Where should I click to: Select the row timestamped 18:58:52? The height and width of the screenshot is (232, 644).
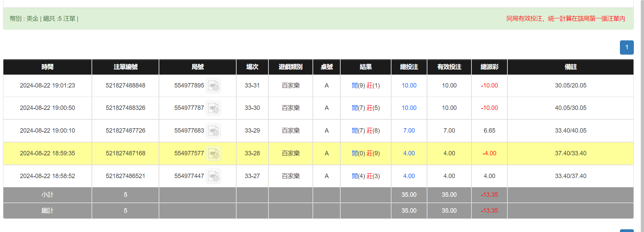tap(47, 176)
